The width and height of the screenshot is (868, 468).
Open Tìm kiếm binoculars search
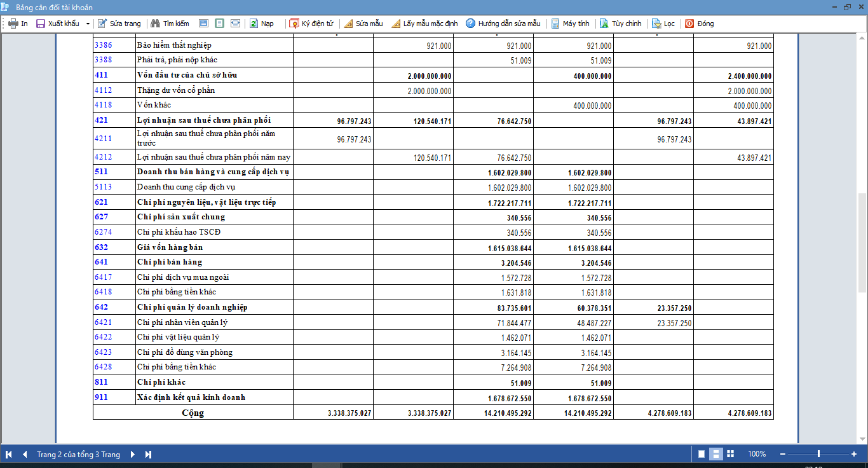[x=170, y=24]
